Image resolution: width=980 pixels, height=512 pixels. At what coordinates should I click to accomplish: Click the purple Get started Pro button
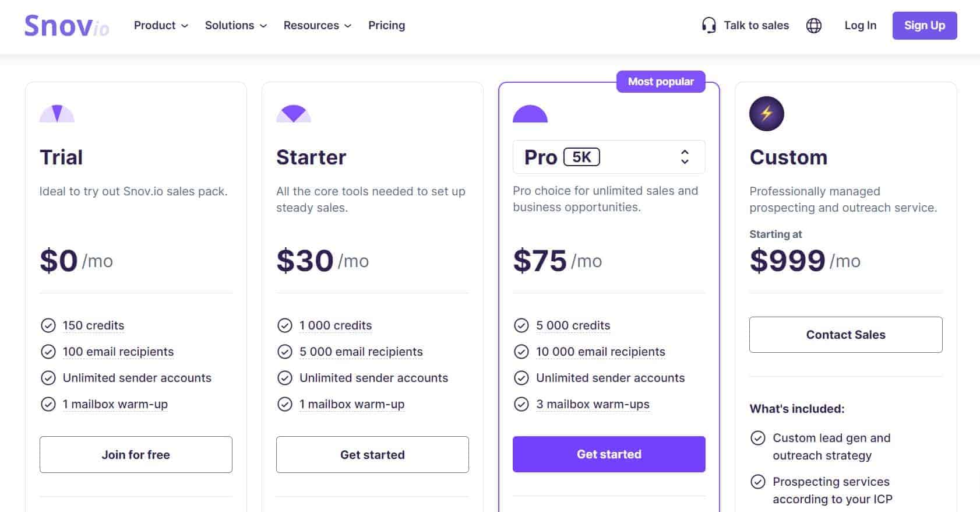(609, 454)
